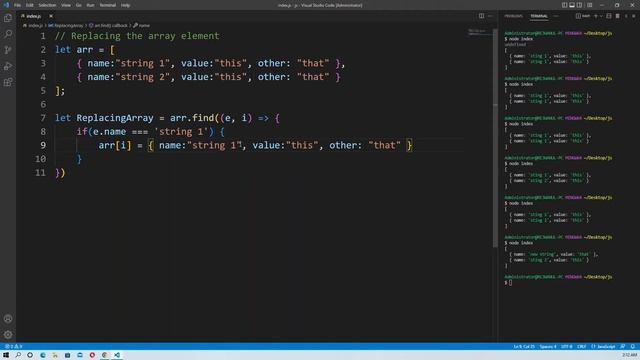Change indentation via Spaces: 4
This screenshot has width=640, height=360.
[x=548, y=346]
